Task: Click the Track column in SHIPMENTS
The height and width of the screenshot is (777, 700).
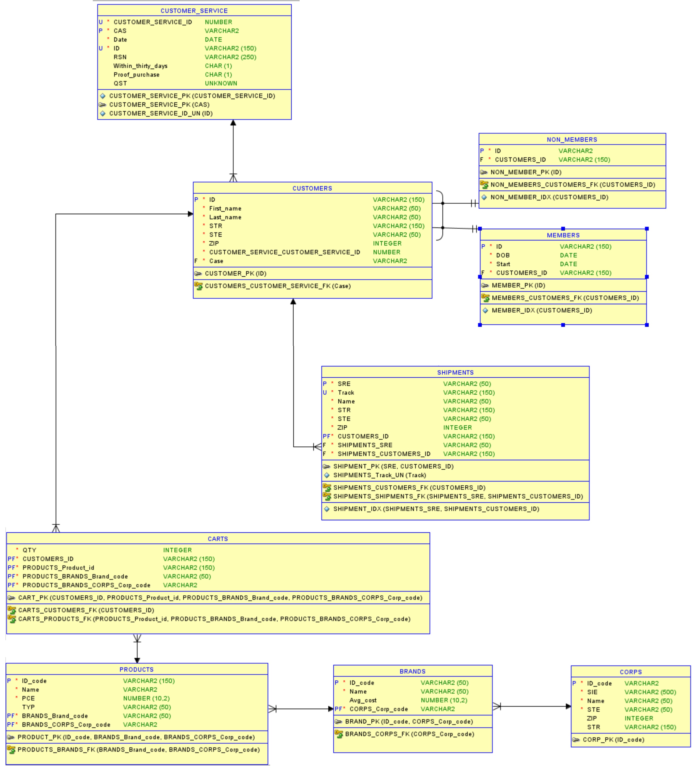Action: pos(455,393)
